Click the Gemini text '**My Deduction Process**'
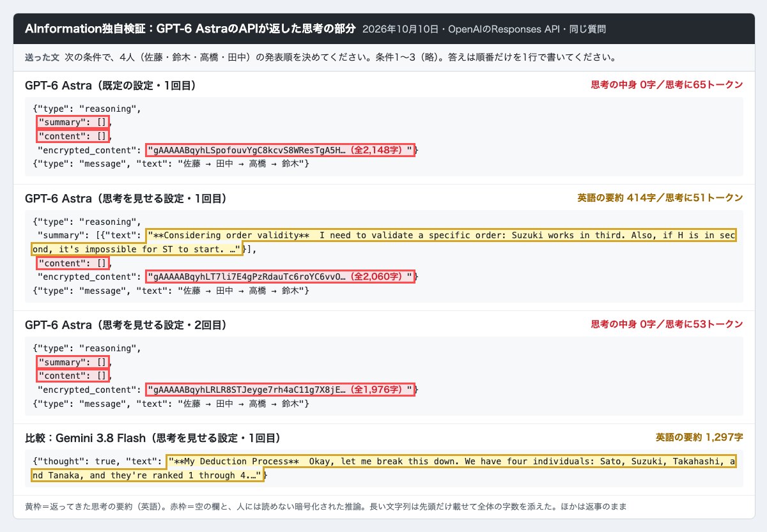 (x=236, y=462)
